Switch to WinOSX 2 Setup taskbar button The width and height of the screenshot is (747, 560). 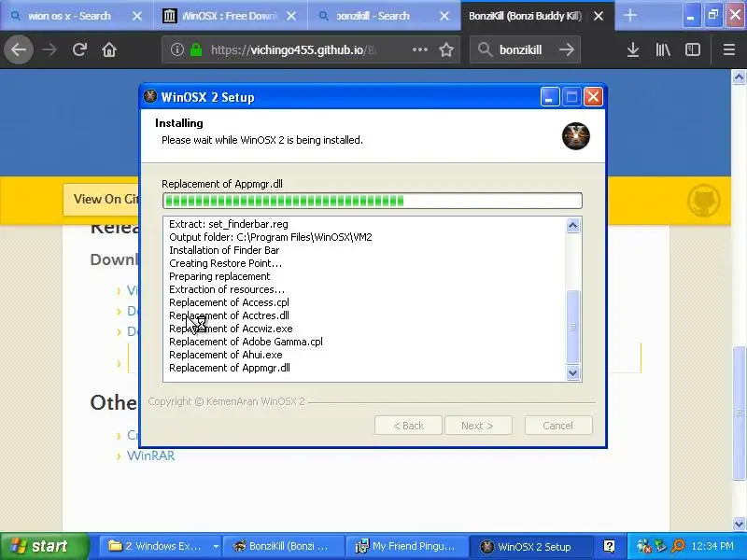click(x=530, y=546)
